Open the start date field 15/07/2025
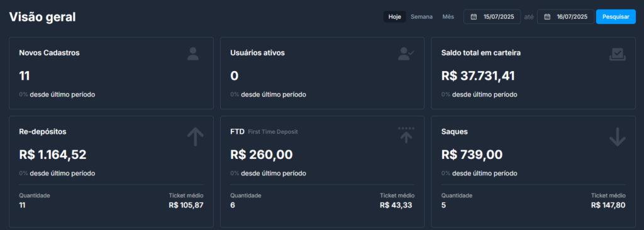Image resolution: width=644 pixels, height=230 pixels. pyautogui.click(x=492, y=17)
